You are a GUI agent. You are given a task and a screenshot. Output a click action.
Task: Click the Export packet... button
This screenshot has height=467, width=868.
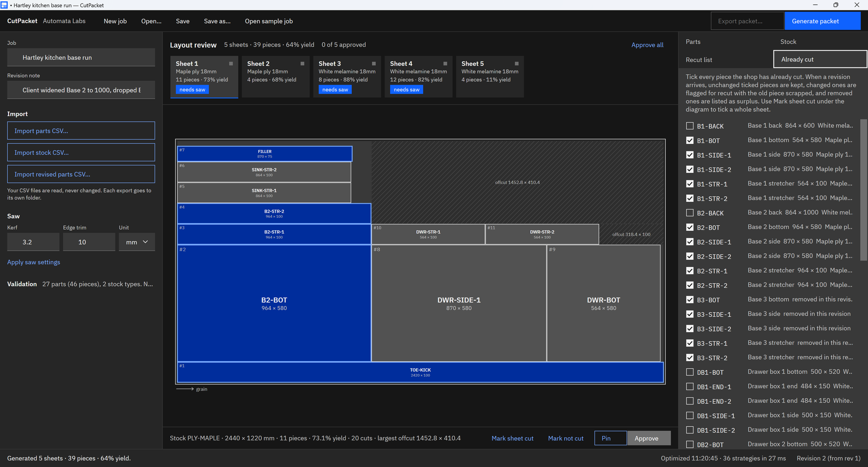pos(748,21)
